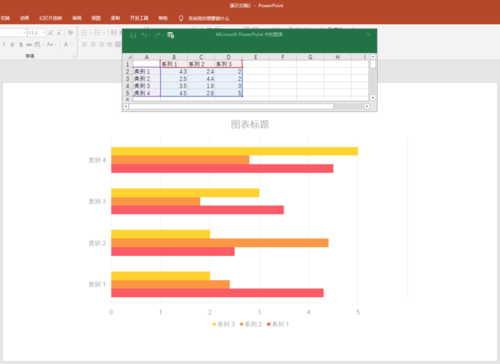Apply font color A button

click(66, 44)
